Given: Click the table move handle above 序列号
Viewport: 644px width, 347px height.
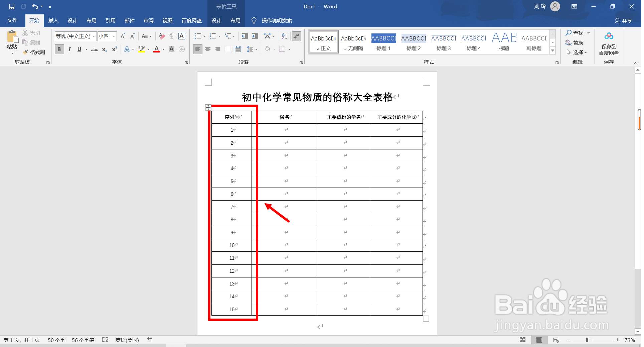Looking at the screenshot, I should (208, 107).
